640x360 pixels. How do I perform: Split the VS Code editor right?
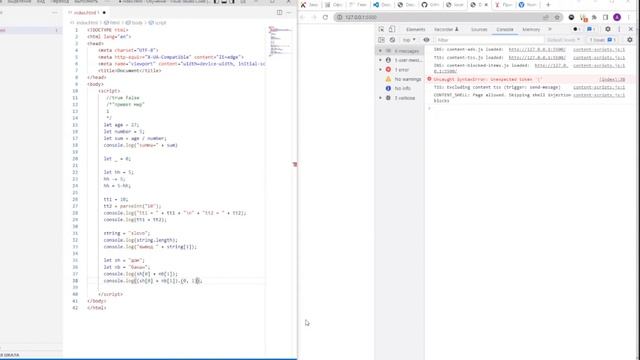pyautogui.click(x=279, y=12)
